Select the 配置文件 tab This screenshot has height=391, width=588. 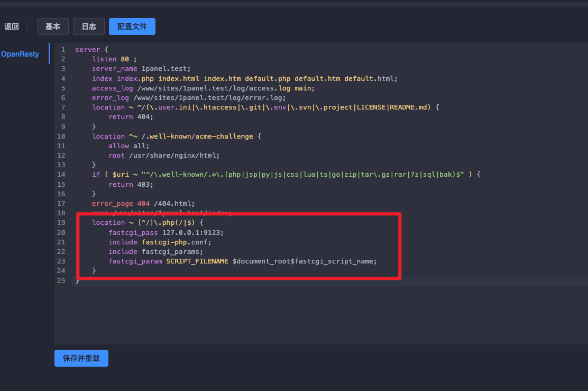point(132,26)
